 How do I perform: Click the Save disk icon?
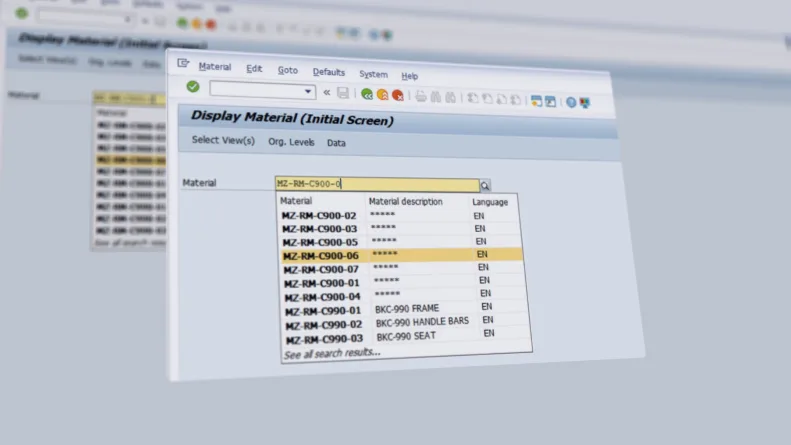(x=343, y=94)
